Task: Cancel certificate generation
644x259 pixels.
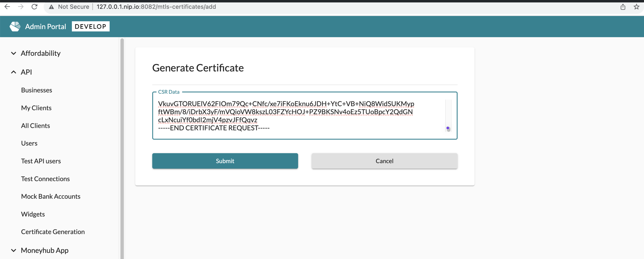Action: [384, 161]
